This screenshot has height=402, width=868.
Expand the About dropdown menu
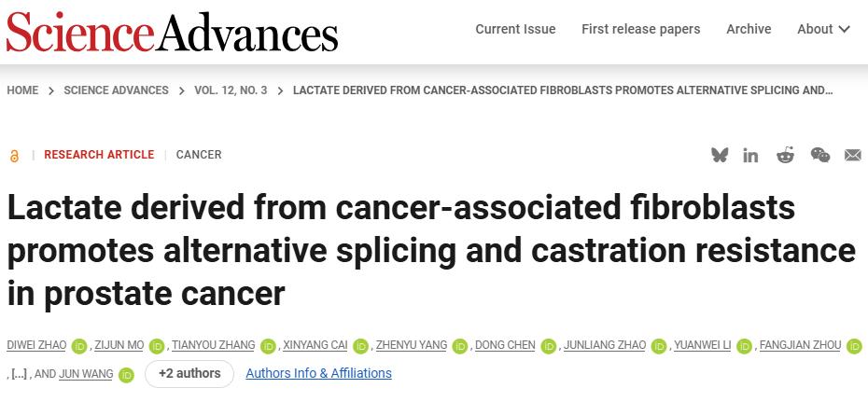pos(823,29)
